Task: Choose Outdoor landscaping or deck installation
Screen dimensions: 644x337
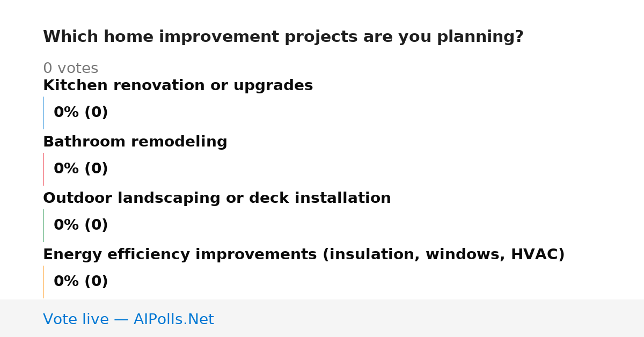Action: (x=217, y=199)
